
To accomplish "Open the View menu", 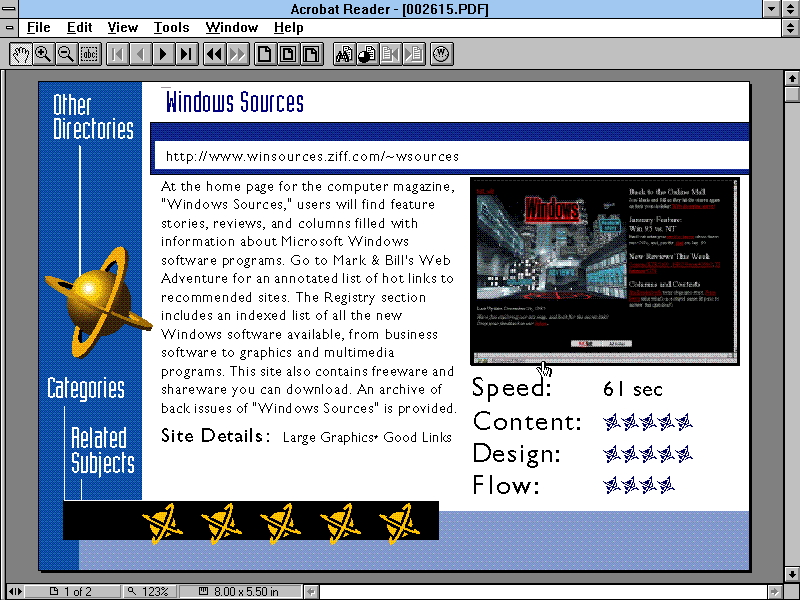I will 122,28.
